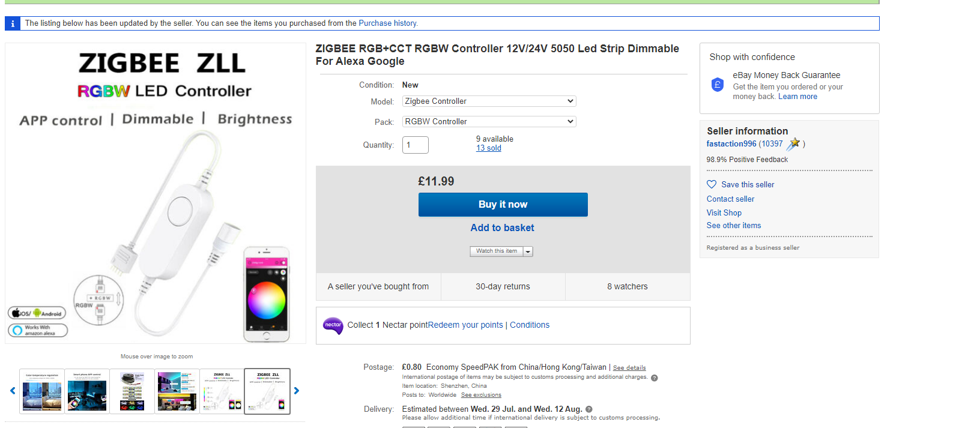Click the 13 sold link
Screen dimensions: 980x428
coord(488,148)
